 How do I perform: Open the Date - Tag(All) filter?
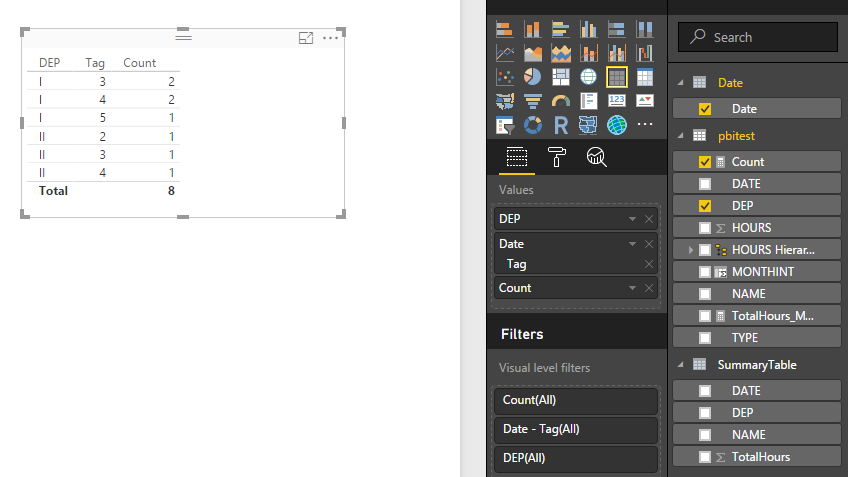(575, 429)
